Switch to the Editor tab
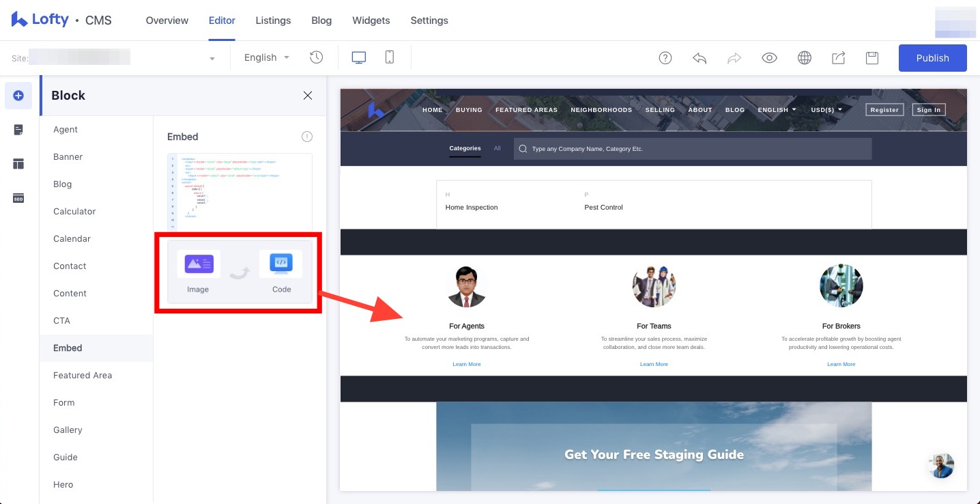 click(222, 20)
